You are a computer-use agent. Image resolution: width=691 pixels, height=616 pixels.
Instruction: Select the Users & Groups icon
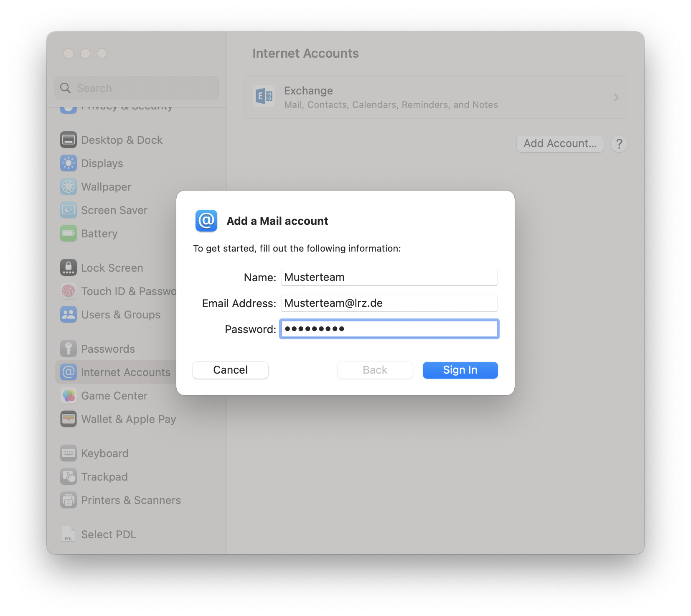(x=68, y=314)
